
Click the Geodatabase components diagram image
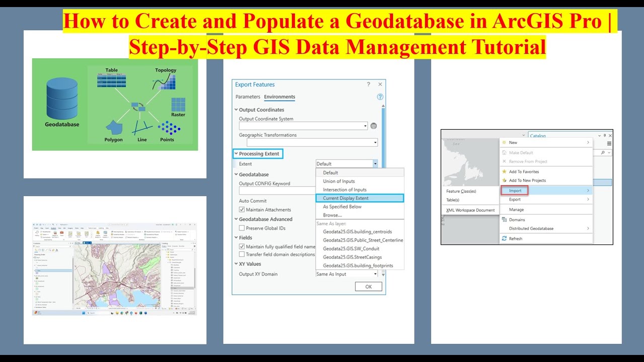[115, 104]
